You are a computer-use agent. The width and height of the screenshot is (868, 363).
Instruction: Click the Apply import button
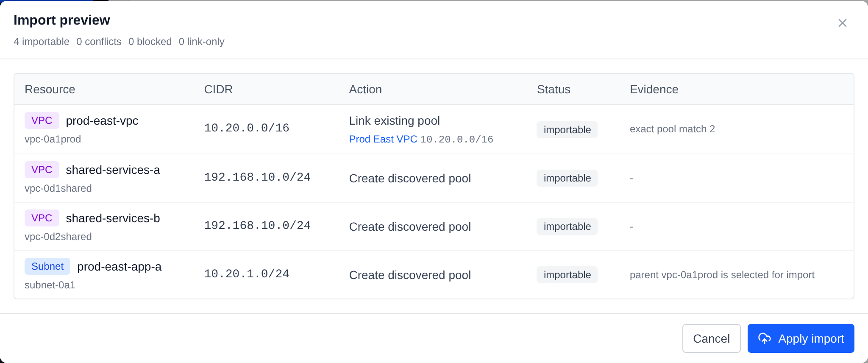pos(801,338)
